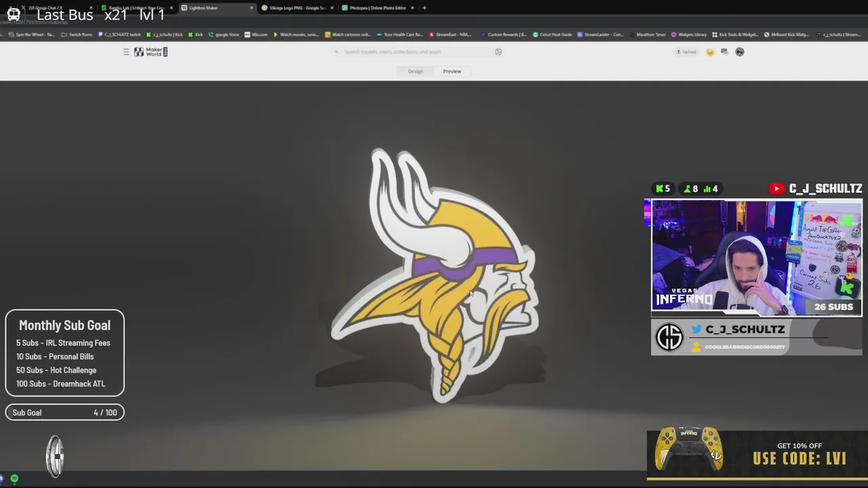This screenshot has height=488, width=868.
Task: Click the Spotify icon in taskbar
Action: pyautogui.click(x=14, y=479)
